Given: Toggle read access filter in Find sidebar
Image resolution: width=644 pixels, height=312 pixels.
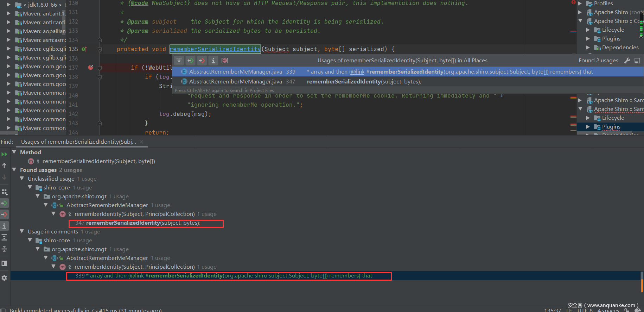Looking at the screenshot, I should (4, 203).
